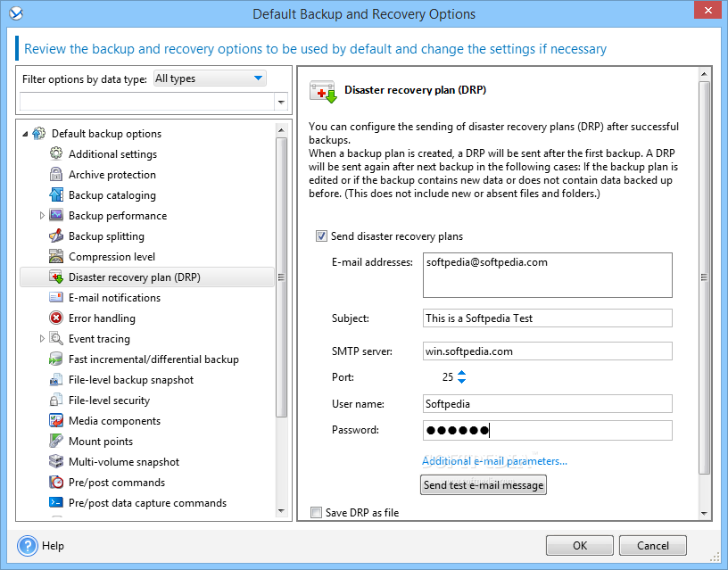Click the large DRP header icon
728x570 pixels.
[x=323, y=92]
